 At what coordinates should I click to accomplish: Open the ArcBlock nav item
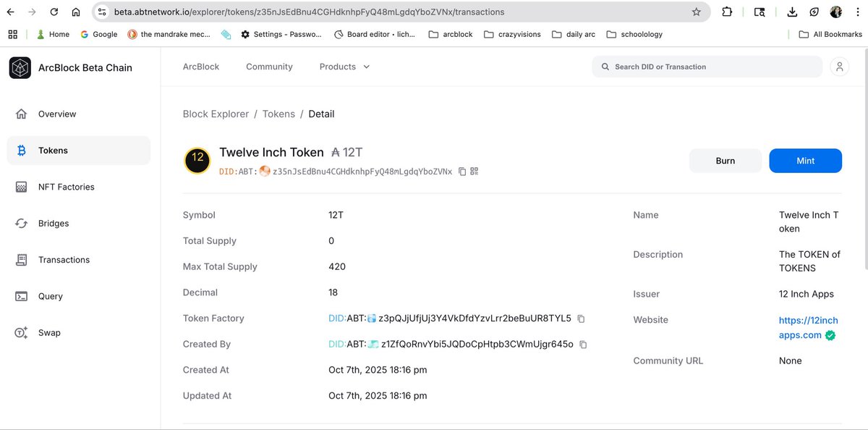point(201,67)
